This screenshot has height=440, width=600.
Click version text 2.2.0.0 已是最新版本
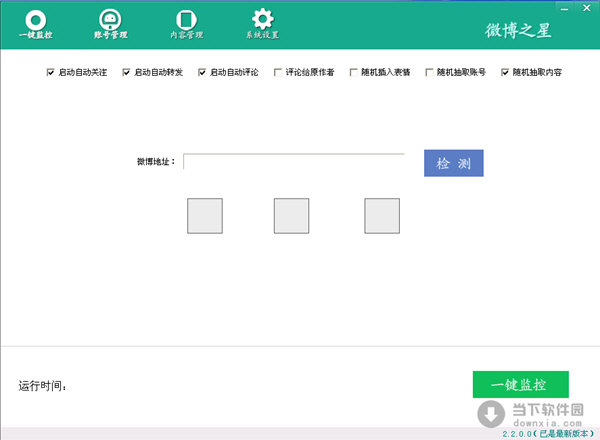(x=548, y=434)
